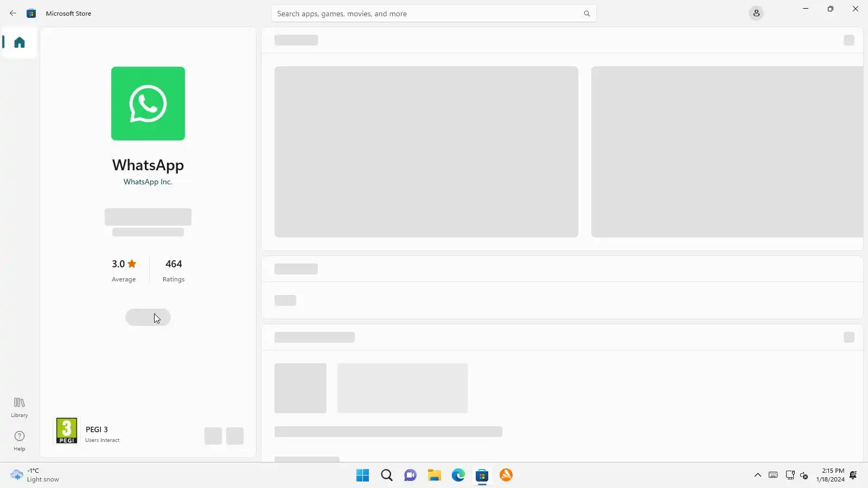Open the Windows Start menu
This screenshot has width=868, height=488.
point(363,476)
